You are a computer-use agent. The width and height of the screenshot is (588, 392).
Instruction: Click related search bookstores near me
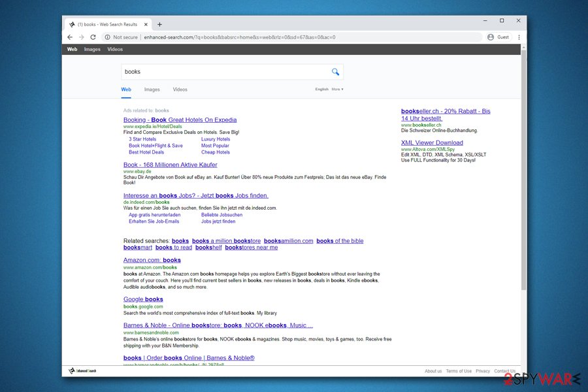252,248
